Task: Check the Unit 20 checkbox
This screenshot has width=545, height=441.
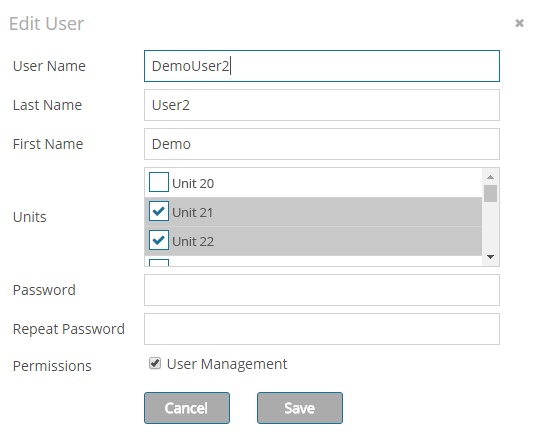Action: (x=159, y=182)
